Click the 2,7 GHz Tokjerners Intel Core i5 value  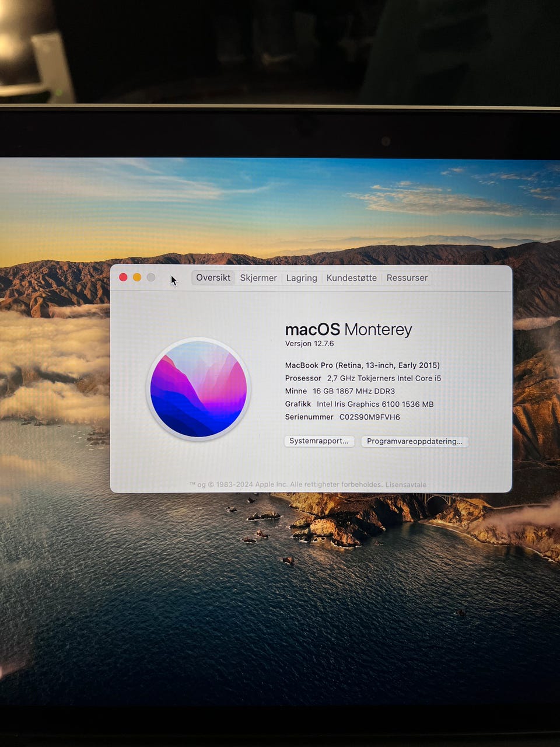tap(384, 378)
